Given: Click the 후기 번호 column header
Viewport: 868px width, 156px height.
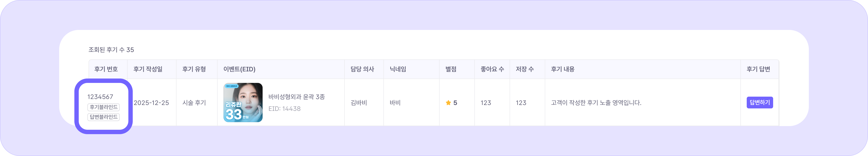Looking at the screenshot, I should click(106, 69).
